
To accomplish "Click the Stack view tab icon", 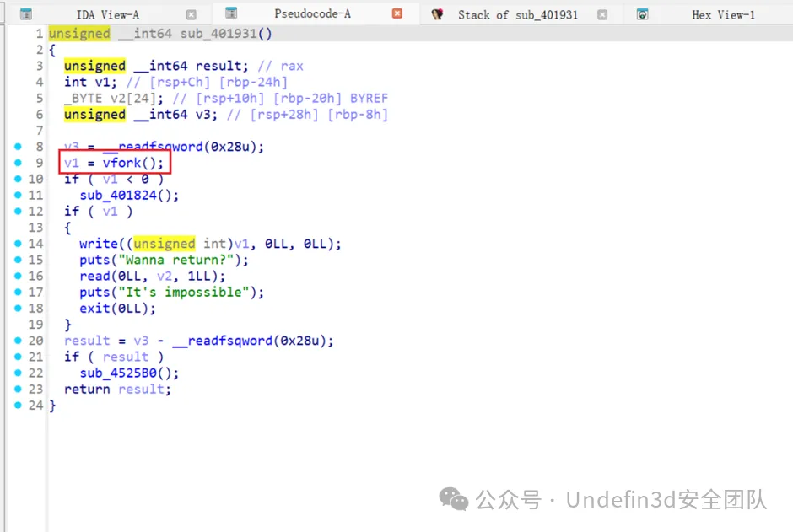I will [437, 14].
